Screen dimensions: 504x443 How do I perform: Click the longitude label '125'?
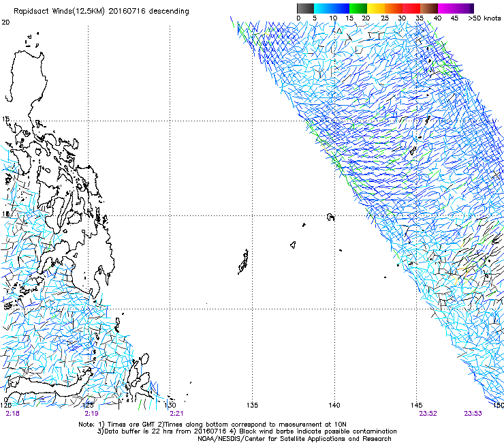[x=88, y=405]
